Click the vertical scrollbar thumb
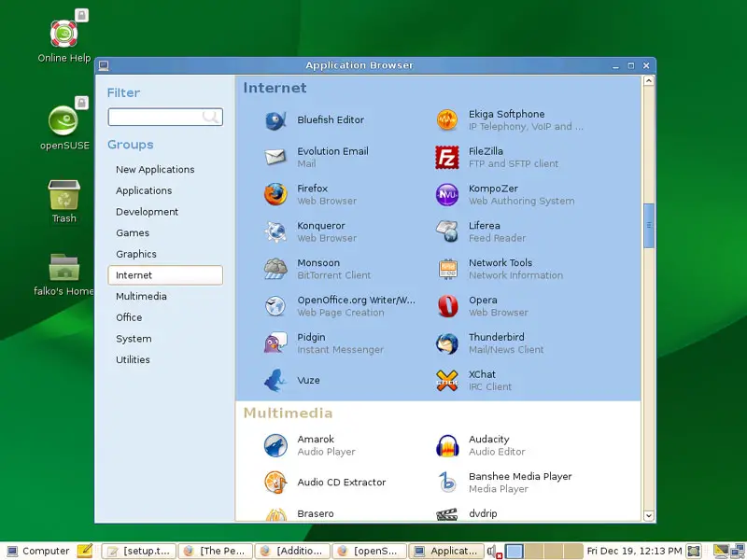Screen dimensions: 747x560 (x=648, y=225)
